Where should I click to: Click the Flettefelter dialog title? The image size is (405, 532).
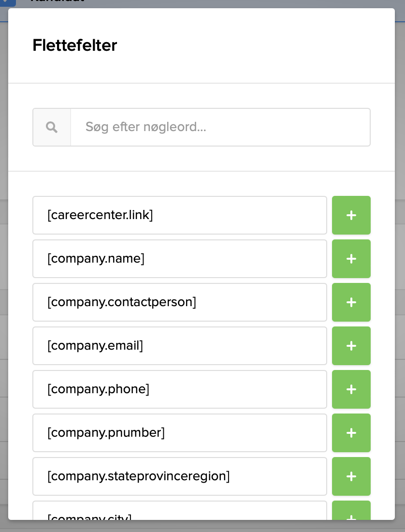click(x=74, y=45)
